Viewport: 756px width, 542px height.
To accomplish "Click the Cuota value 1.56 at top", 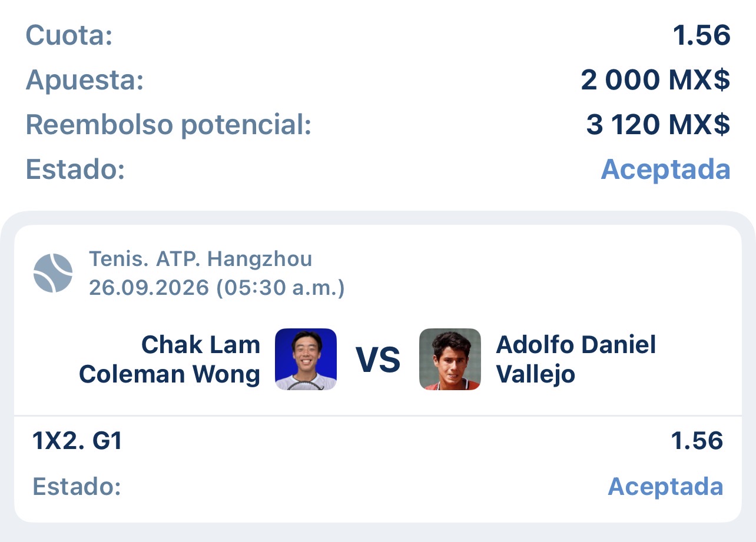I will 702,35.
